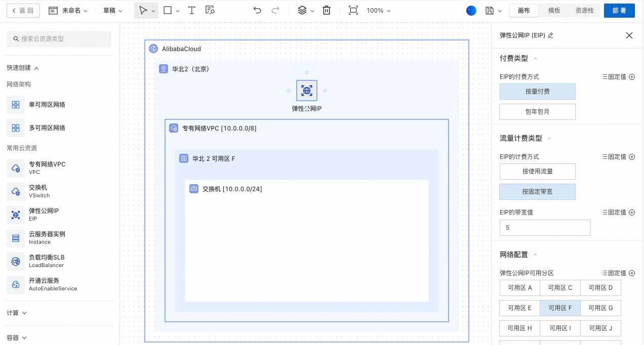The height and width of the screenshot is (345, 644).
Task: Pick the 交换机 VSwitch resource icon
Action: tap(16, 191)
